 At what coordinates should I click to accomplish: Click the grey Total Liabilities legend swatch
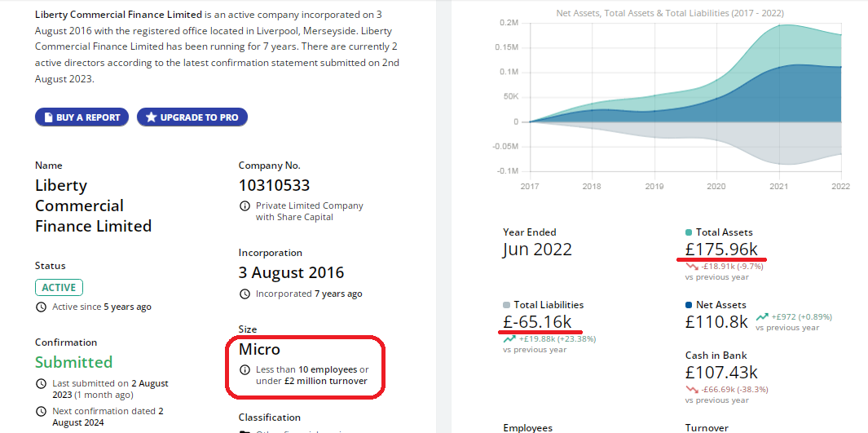coord(506,305)
